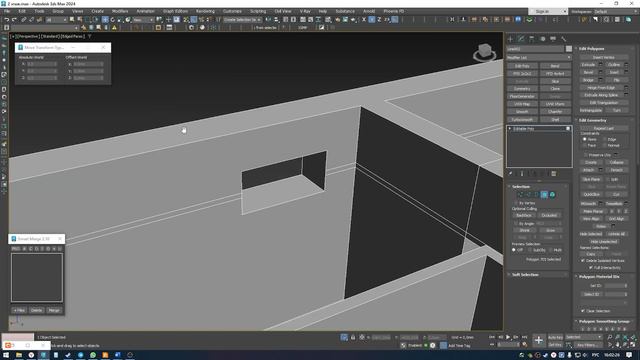Open WhatsApp from the Windows taskbar
The image size is (640, 360).
click(x=93, y=355)
